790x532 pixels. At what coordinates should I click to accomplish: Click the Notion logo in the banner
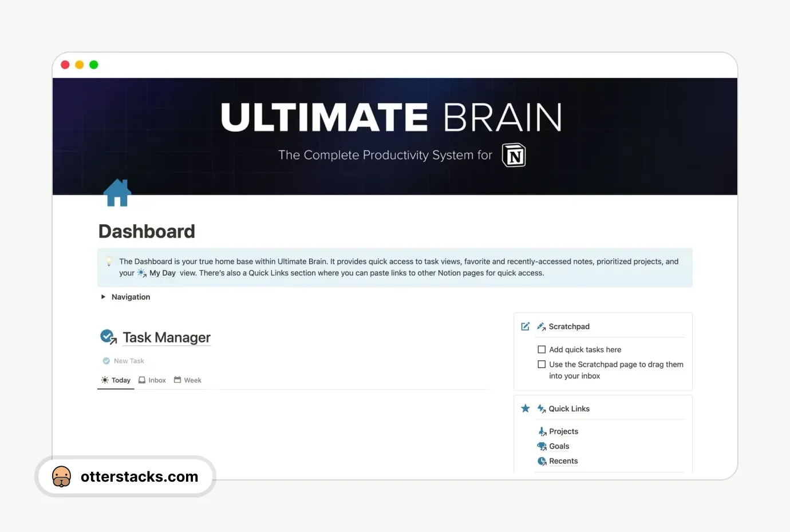pyautogui.click(x=514, y=155)
